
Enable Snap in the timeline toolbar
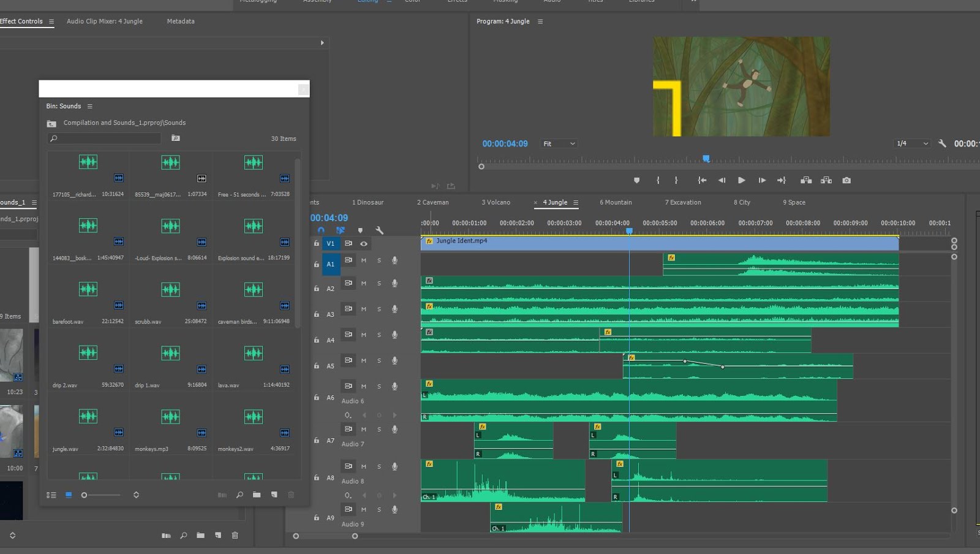tap(321, 230)
